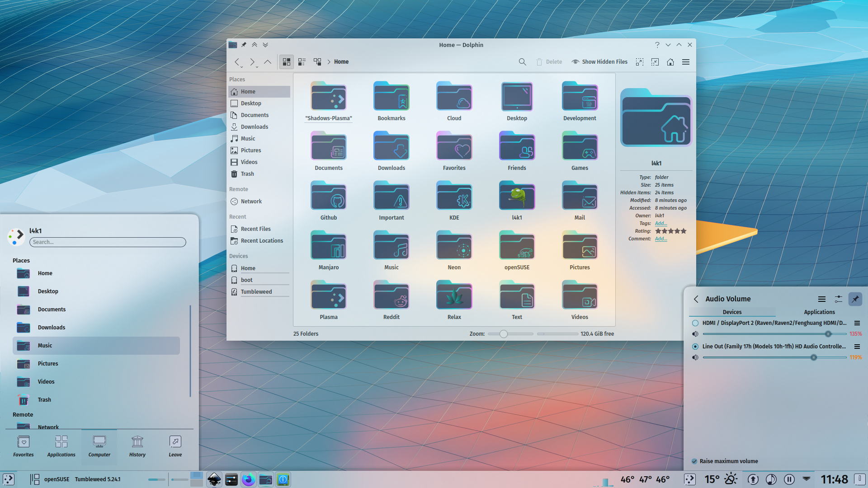Open the Manjaro folder
The image size is (868, 488).
tap(329, 250)
